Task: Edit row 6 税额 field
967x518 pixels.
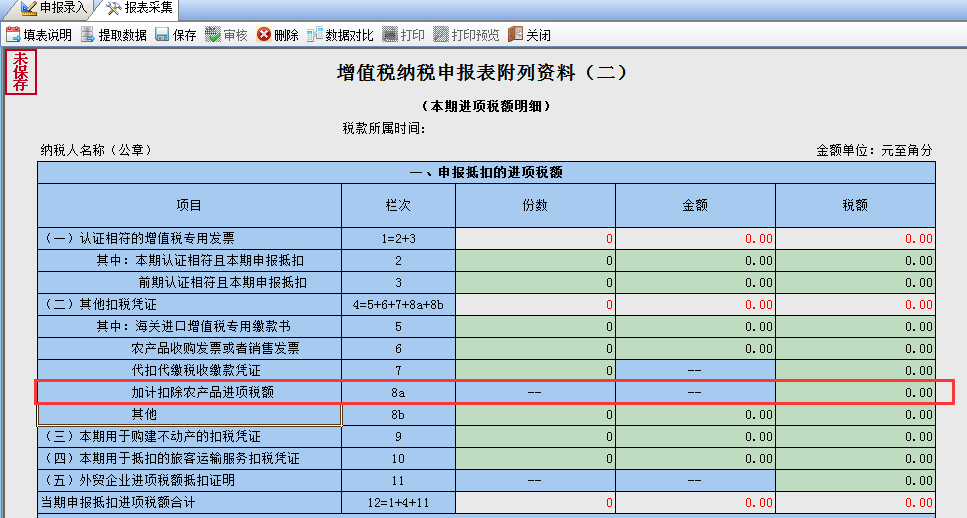Action: tap(855, 349)
